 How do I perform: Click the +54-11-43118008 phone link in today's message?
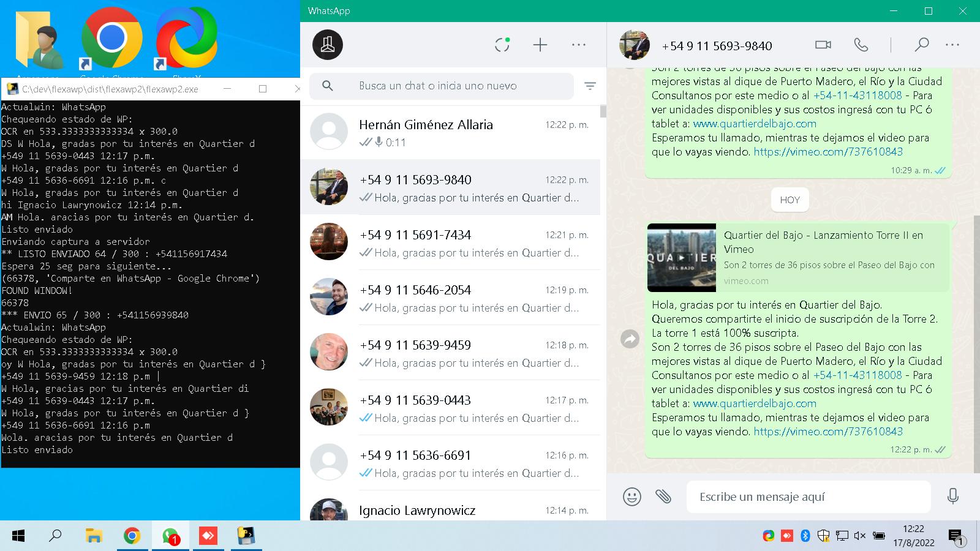point(858,375)
